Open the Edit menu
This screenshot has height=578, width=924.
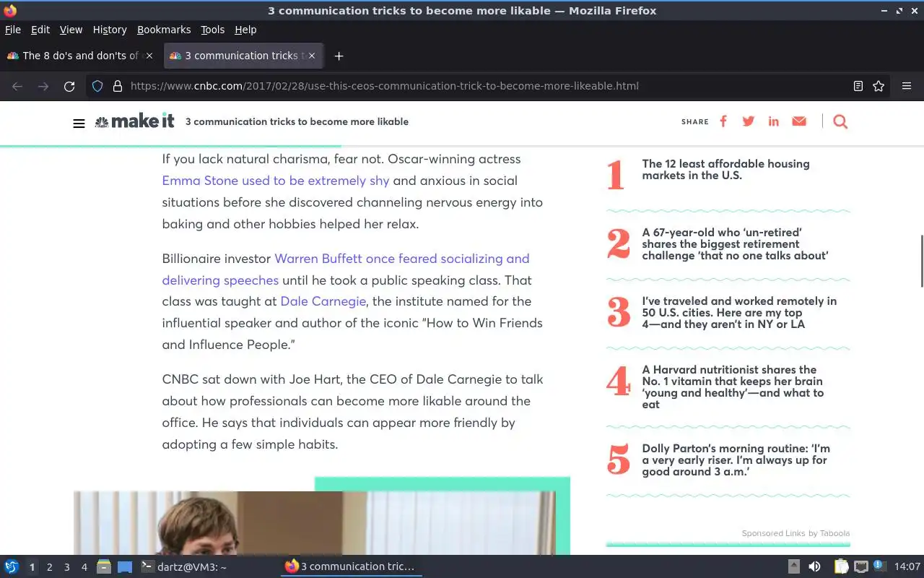pyautogui.click(x=40, y=30)
